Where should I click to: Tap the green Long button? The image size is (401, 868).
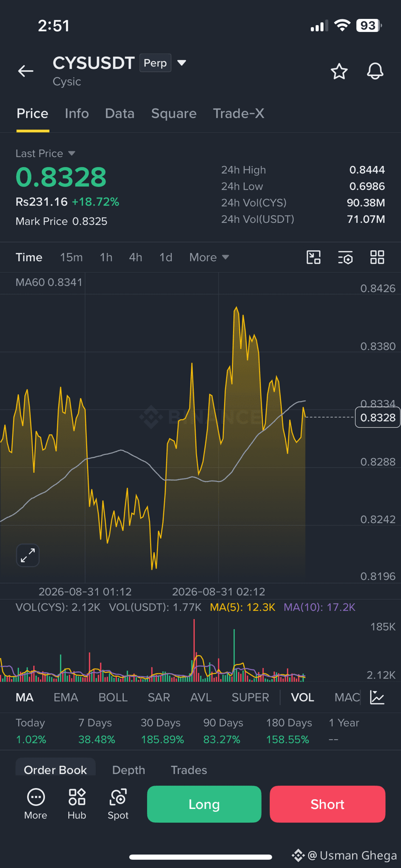click(x=204, y=804)
